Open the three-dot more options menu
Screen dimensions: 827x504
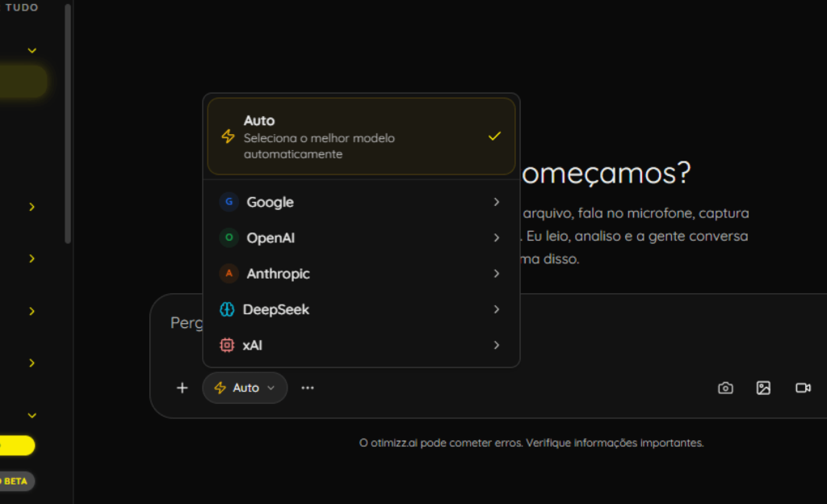308,388
